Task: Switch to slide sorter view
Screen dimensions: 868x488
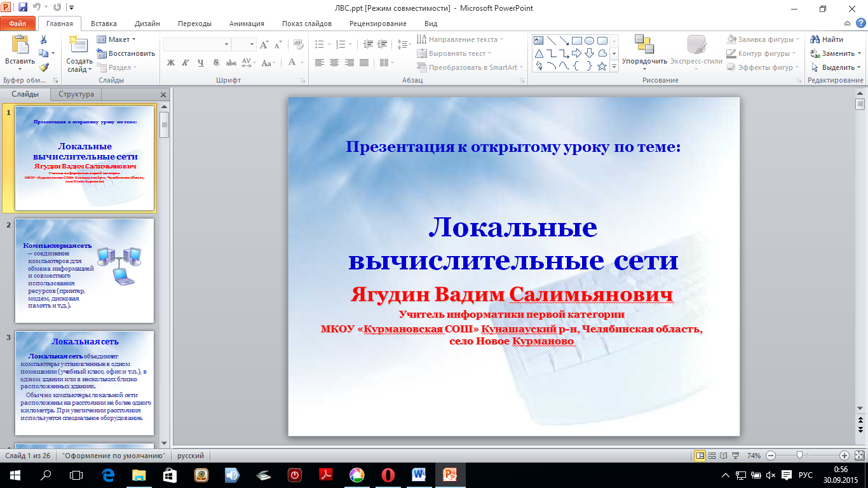Action: (714, 456)
